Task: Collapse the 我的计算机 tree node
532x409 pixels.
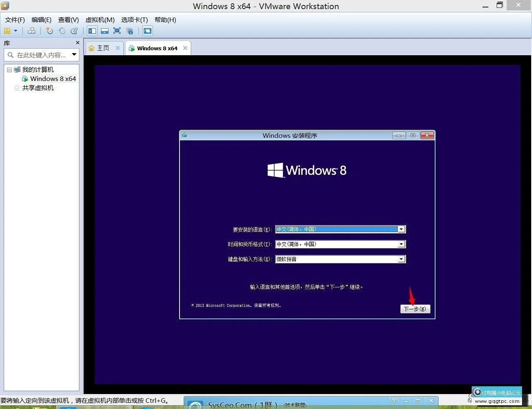Action: pyautogui.click(x=9, y=70)
